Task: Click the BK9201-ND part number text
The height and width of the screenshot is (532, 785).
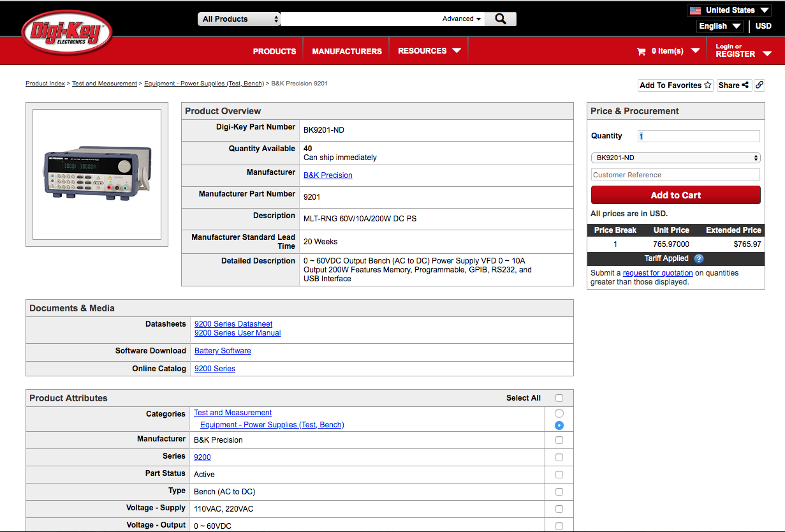Action: tap(324, 130)
